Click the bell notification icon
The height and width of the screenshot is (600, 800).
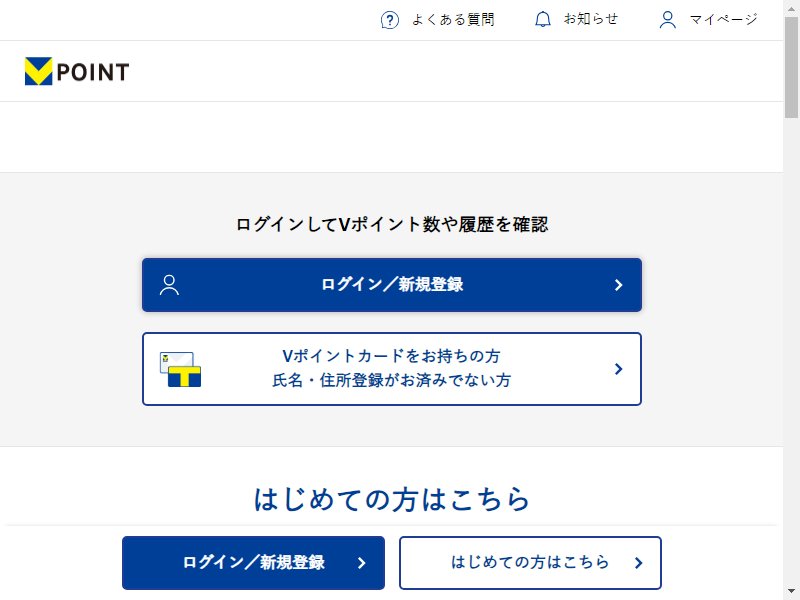coord(543,20)
